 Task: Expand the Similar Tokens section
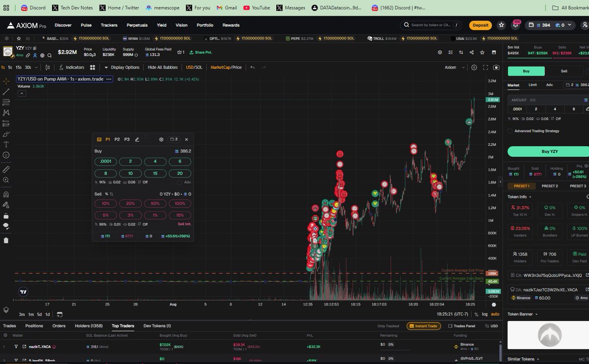pos(523,359)
